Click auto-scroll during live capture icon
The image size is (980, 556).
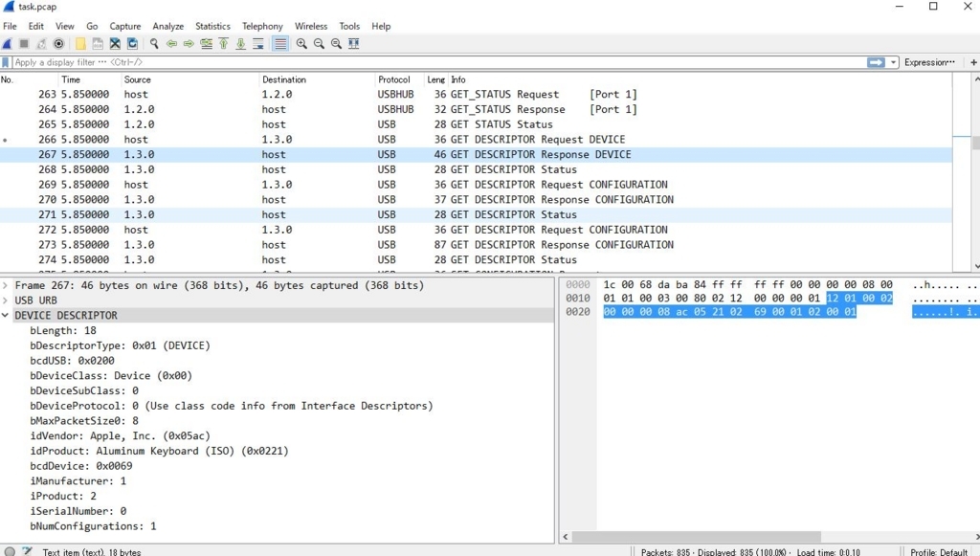point(258,44)
